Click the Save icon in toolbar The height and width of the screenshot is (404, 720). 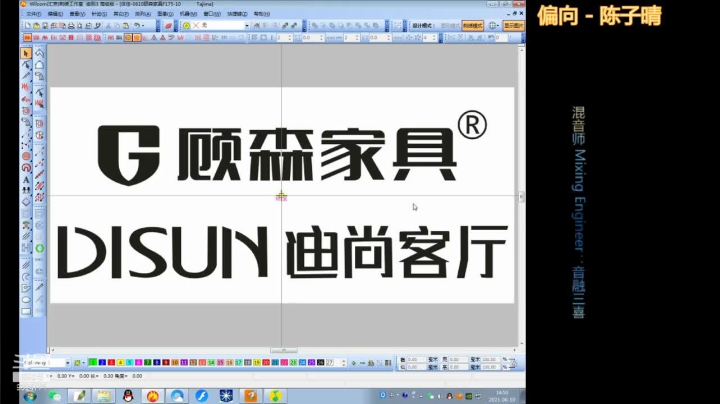(x=45, y=26)
